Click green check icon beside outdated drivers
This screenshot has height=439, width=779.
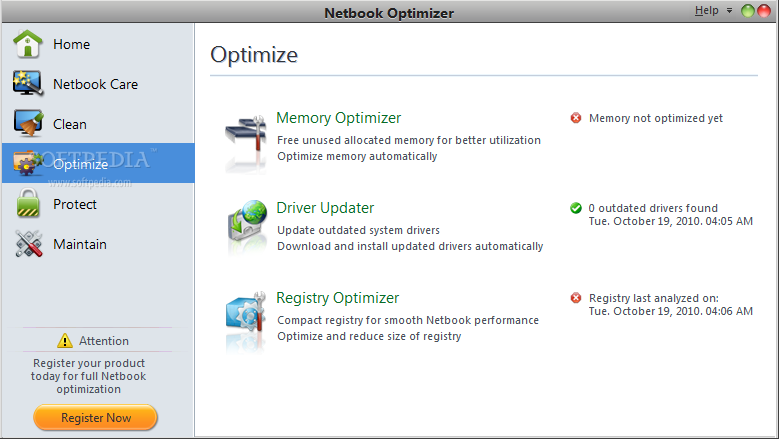[576, 208]
